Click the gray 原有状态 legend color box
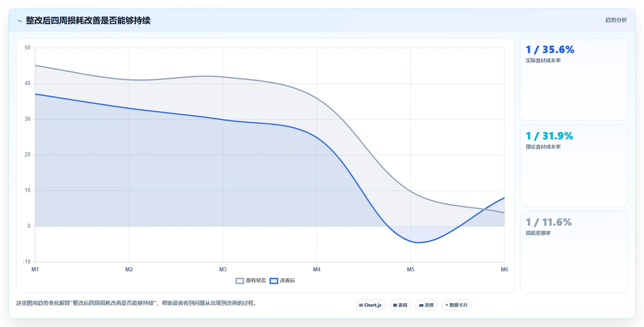This screenshot has height=327, width=644. pos(240,281)
